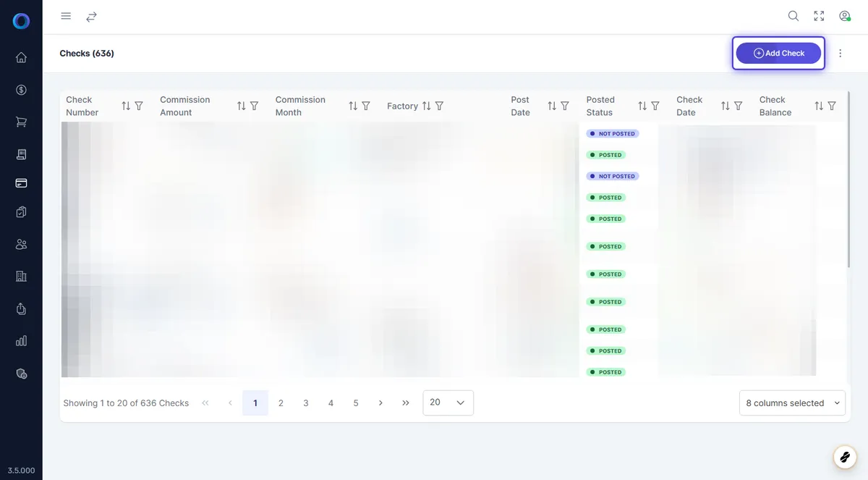The image size is (868, 480).
Task: Go to page 5
Action: click(356, 403)
